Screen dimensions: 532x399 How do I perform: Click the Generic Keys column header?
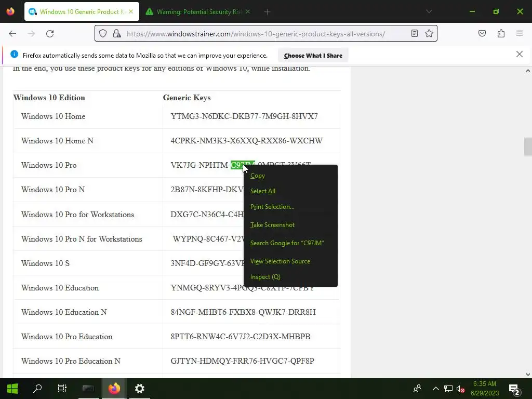(187, 98)
